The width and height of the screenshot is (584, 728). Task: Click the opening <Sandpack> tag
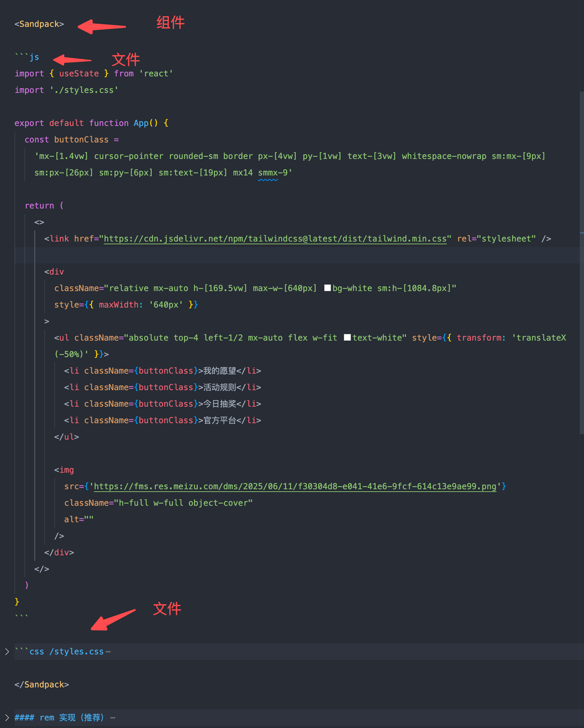pyautogui.click(x=39, y=24)
